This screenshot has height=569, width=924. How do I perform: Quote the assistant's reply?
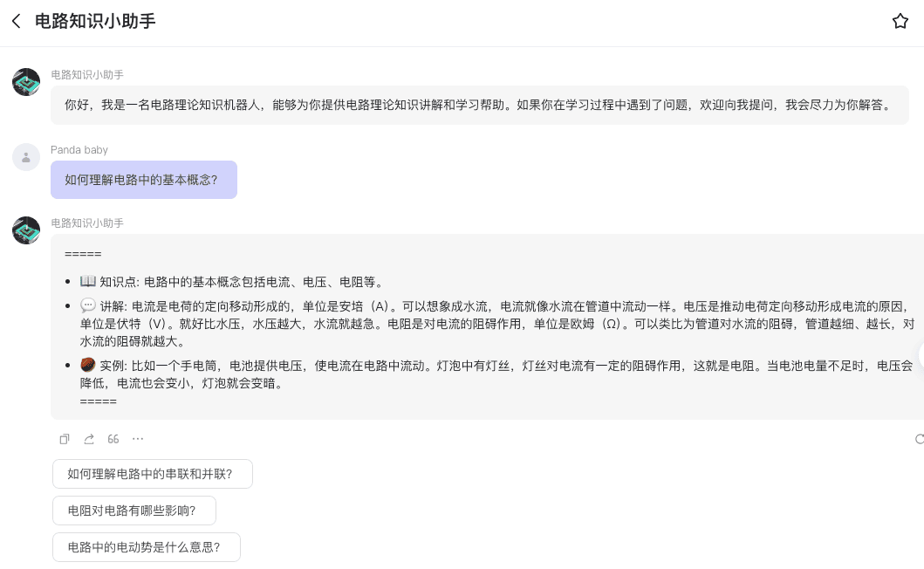tap(113, 439)
